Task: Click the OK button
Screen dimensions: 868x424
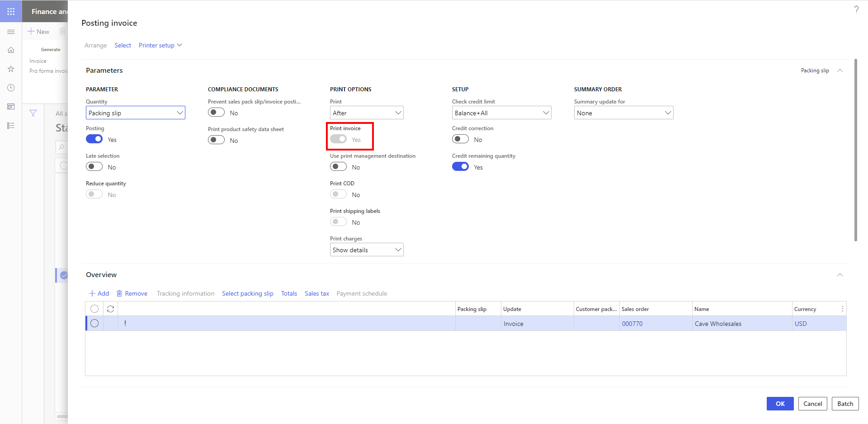Action: pyautogui.click(x=780, y=404)
